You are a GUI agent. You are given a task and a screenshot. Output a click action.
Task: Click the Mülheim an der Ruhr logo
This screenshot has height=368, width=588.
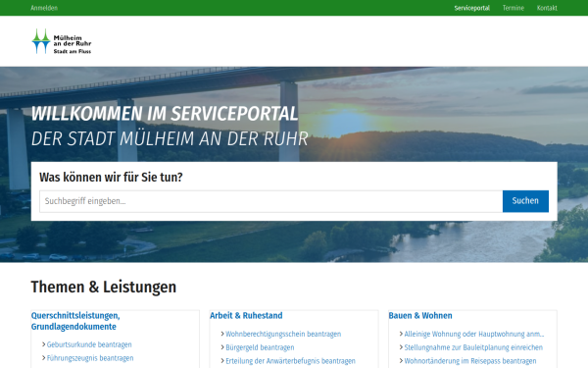(x=62, y=41)
